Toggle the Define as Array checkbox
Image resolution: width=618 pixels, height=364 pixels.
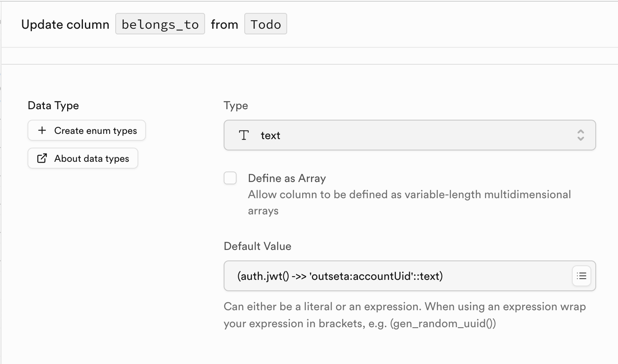(230, 178)
